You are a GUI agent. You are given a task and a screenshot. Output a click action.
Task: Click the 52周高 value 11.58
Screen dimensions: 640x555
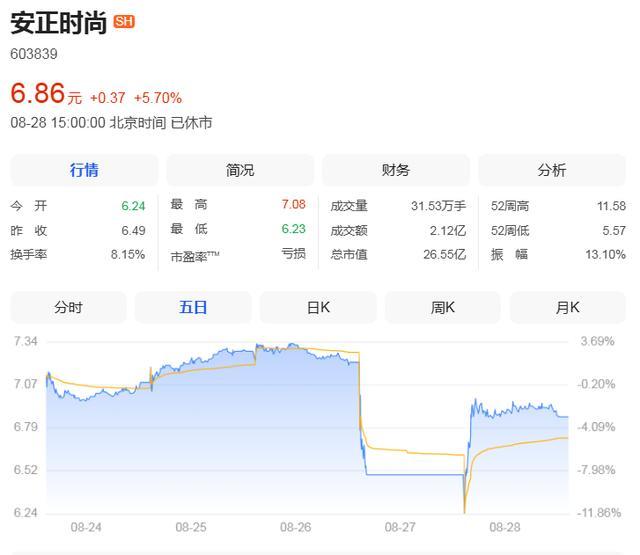(x=611, y=206)
